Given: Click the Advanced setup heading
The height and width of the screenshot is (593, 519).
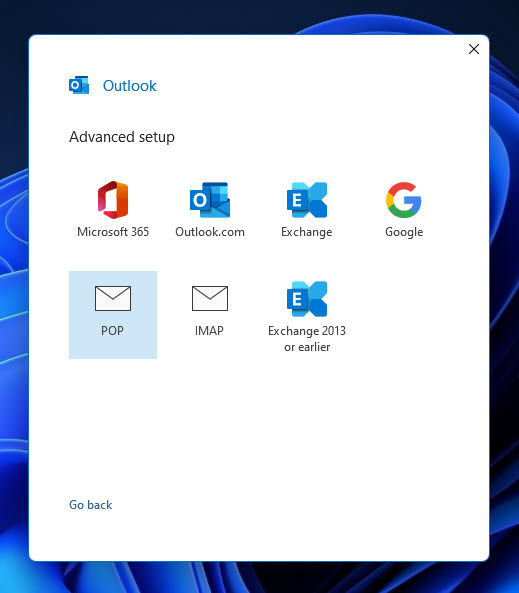Looking at the screenshot, I should (122, 137).
